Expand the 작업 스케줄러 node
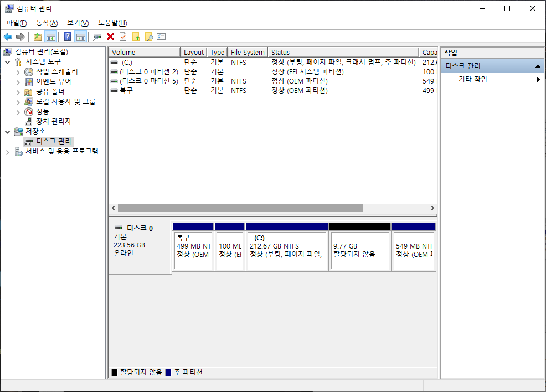This screenshot has height=392, width=546. [x=18, y=73]
